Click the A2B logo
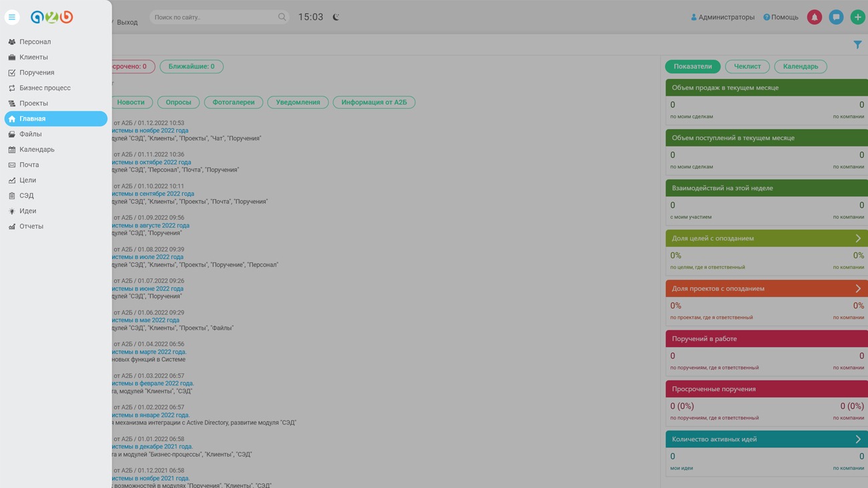The image size is (868, 488). pos(51,17)
